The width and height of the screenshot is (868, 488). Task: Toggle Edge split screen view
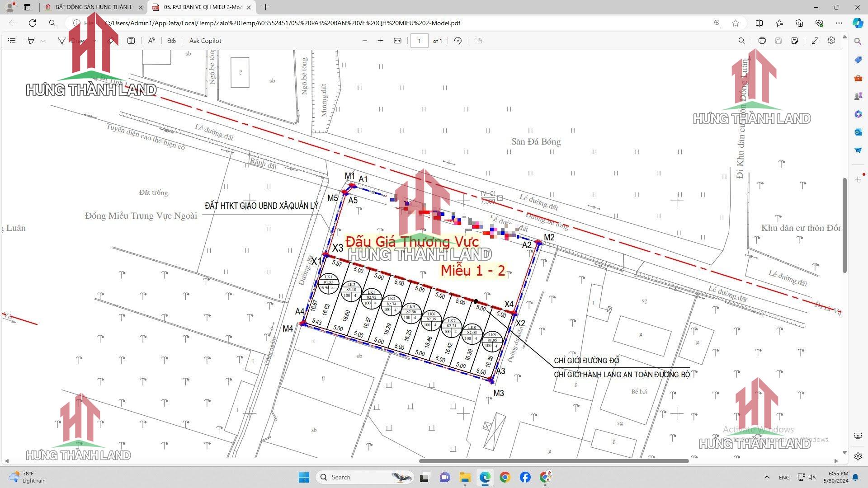pos(759,23)
